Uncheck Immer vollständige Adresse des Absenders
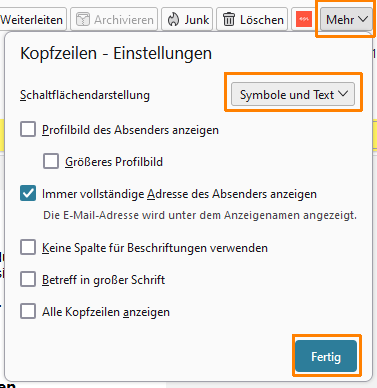 28,193
